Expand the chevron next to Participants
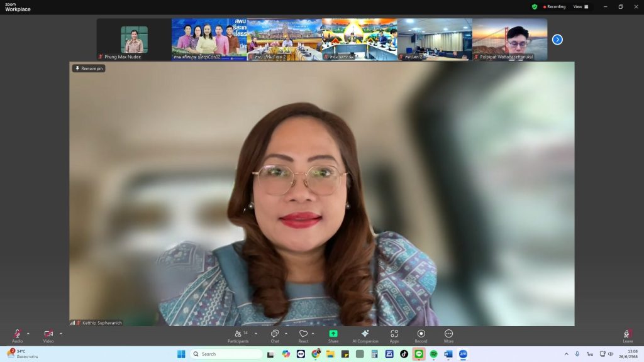This screenshot has width=644, height=362. pyautogui.click(x=256, y=334)
